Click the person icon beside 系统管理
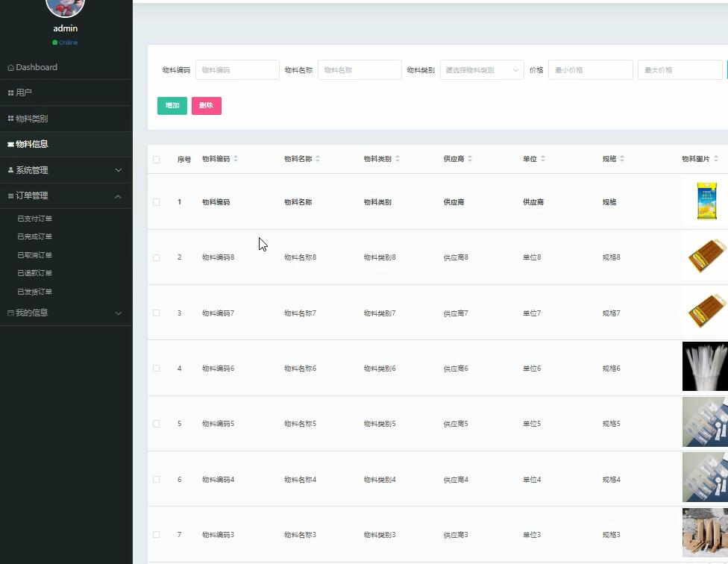728x564 pixels. pos(10,170)
